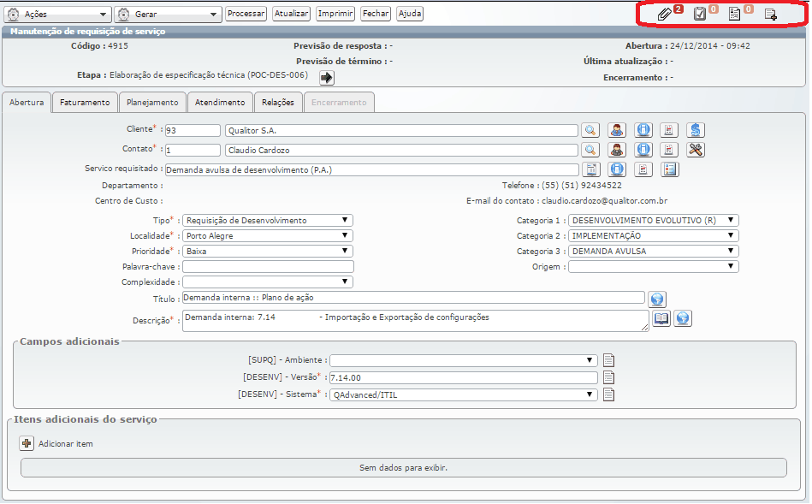Click the open book icon beside Descrição
812x504 pixels.
(x=661, y=318)
